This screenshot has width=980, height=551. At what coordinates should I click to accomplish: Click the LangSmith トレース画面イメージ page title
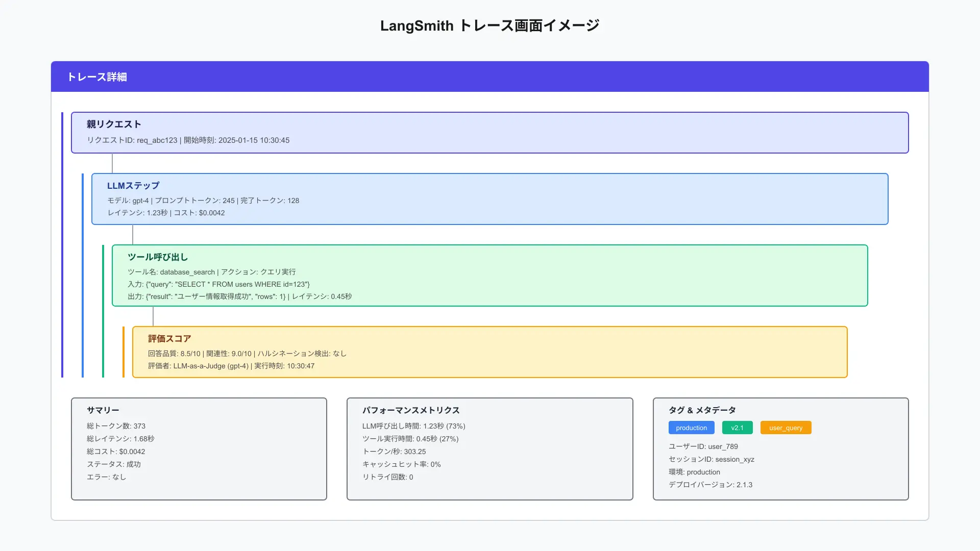pos(490,26)
